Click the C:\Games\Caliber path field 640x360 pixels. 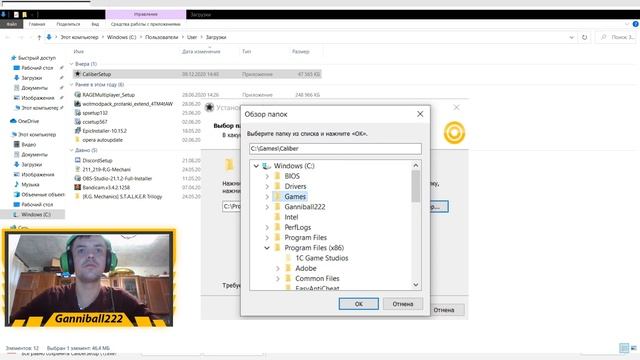(x=336, y=149)
